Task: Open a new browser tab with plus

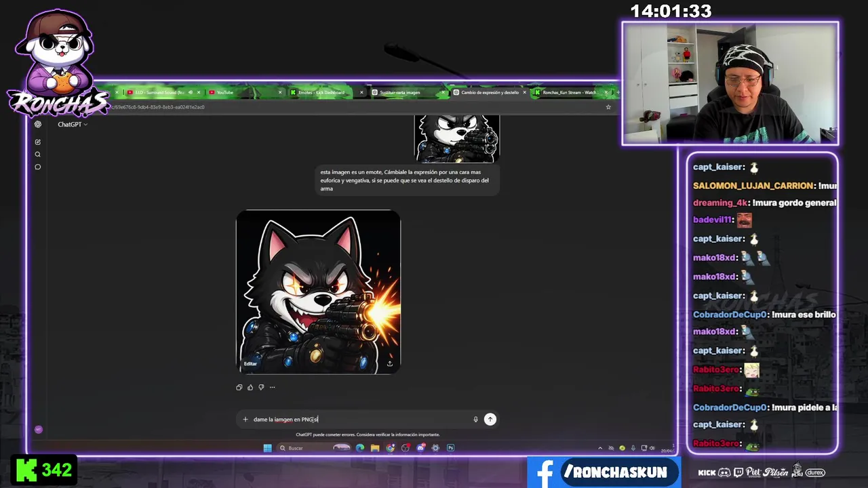Action: pyautogui.click(x=617, y=92)
